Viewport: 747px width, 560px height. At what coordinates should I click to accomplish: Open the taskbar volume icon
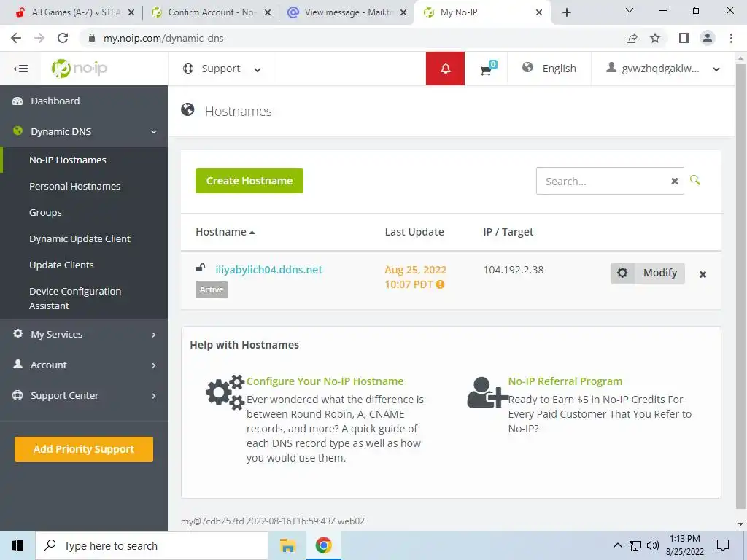tap(653, 545)
